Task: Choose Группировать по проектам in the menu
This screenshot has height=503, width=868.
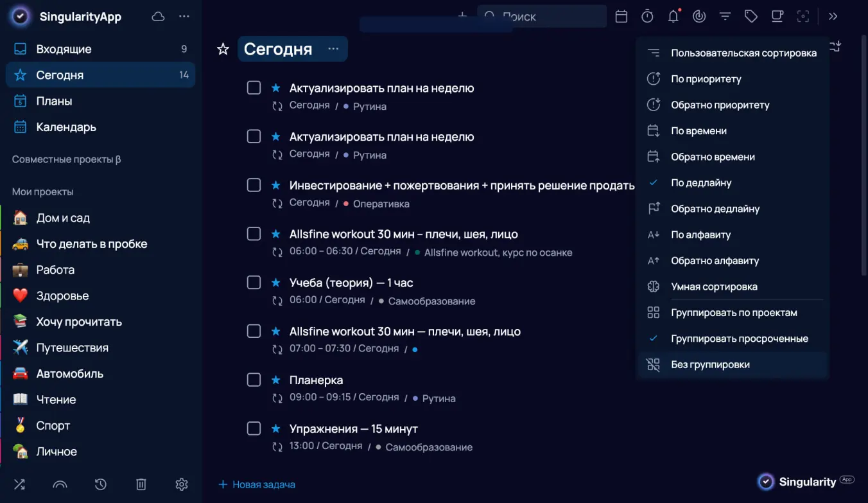Action: click(734, 312)
